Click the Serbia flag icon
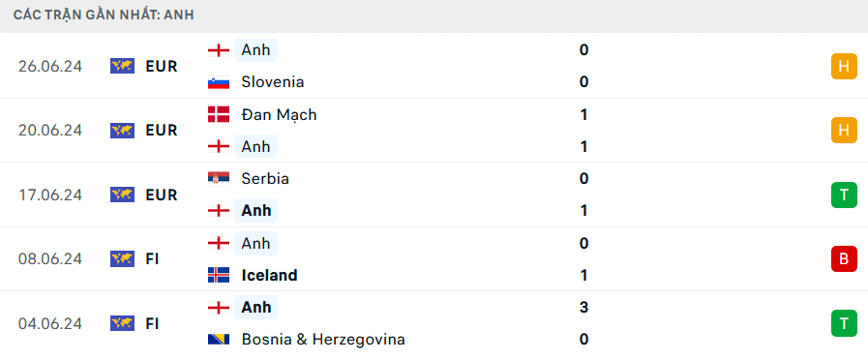Image resolution: width=868 pixels, height=360 pixels. click(219, 179)
